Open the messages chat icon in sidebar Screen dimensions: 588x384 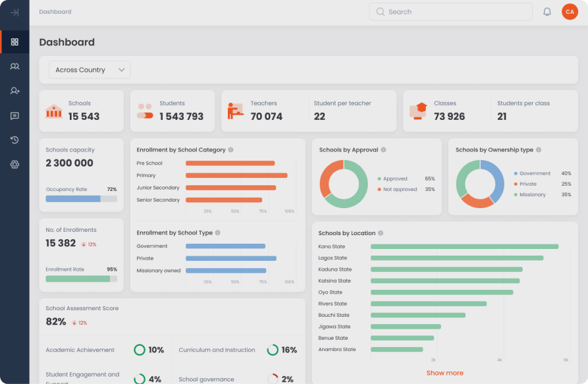coord(14,115)
